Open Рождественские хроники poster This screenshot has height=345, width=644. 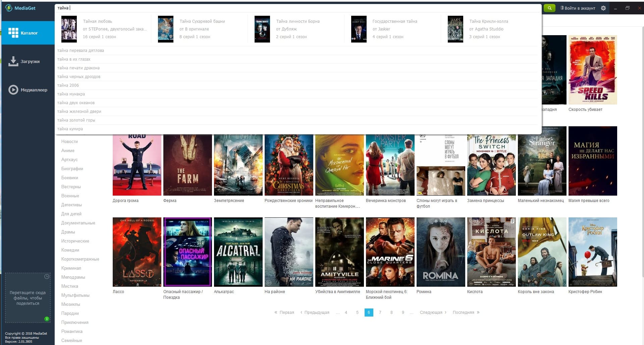[x=289, y=165]
